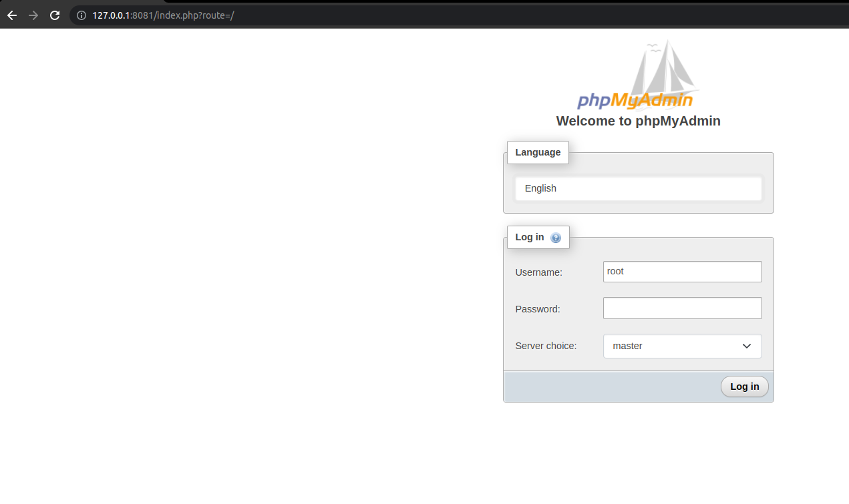Screen dimensions: 849x504
Task: Click the Log in button
Action: (744, 387)
